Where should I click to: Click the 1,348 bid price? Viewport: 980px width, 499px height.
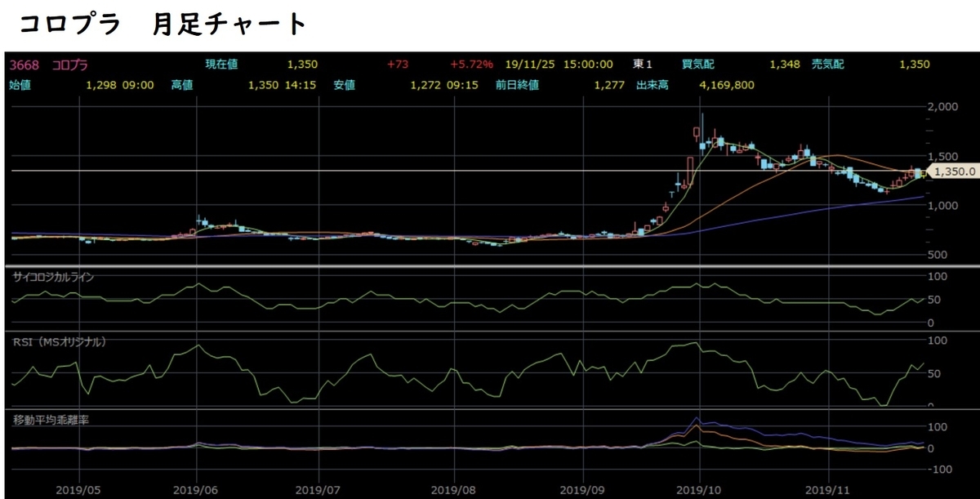(785, 65)
